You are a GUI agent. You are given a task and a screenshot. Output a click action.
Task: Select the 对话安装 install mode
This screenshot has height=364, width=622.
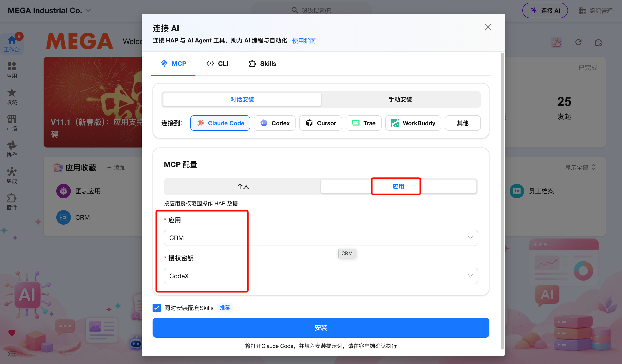coord(242,99)
